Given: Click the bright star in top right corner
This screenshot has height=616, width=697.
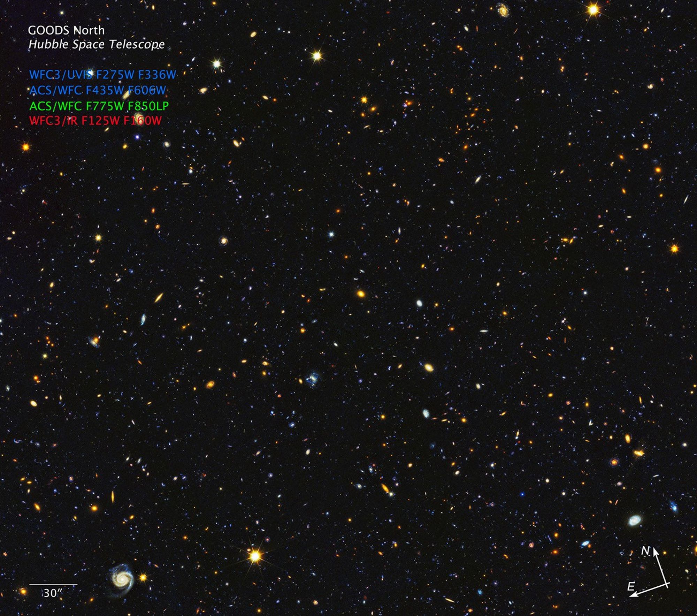Looking at the screenshot, I should [x=593, y=10].
